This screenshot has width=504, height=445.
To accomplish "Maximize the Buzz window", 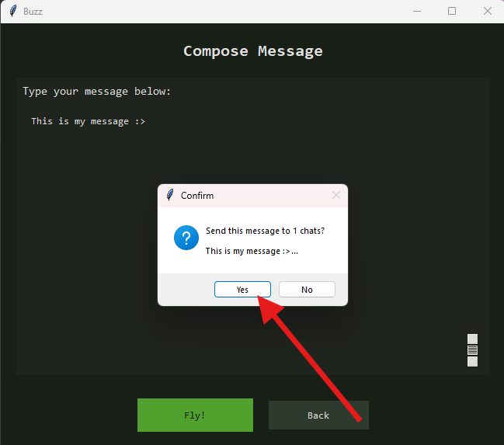I will 452,11.
